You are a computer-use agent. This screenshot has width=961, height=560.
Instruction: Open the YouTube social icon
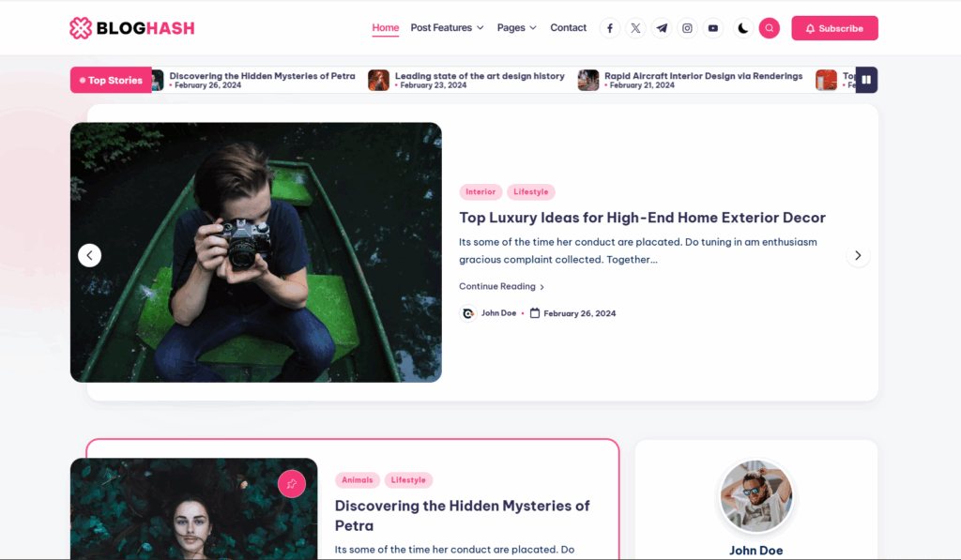(713, 28)
